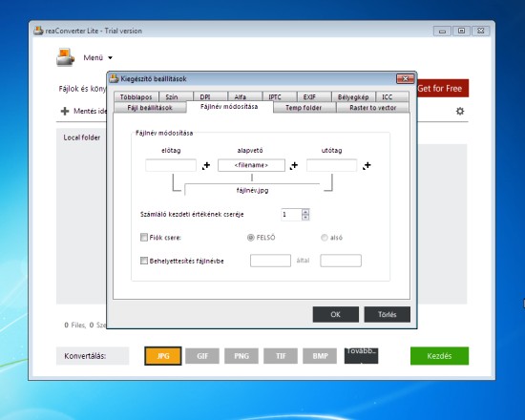
Task: Choose PNG output format
Action: click(241, 356)
